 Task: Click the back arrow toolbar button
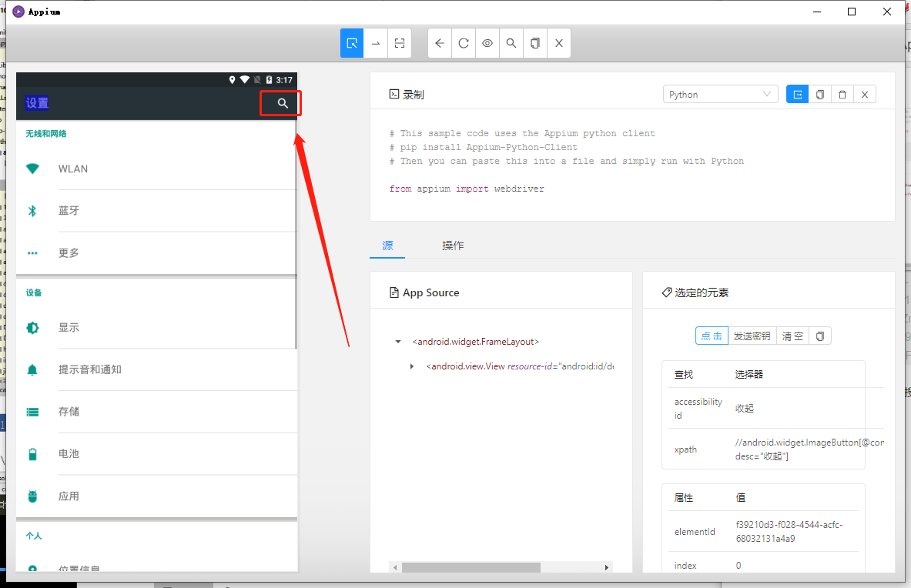point(440,43)
